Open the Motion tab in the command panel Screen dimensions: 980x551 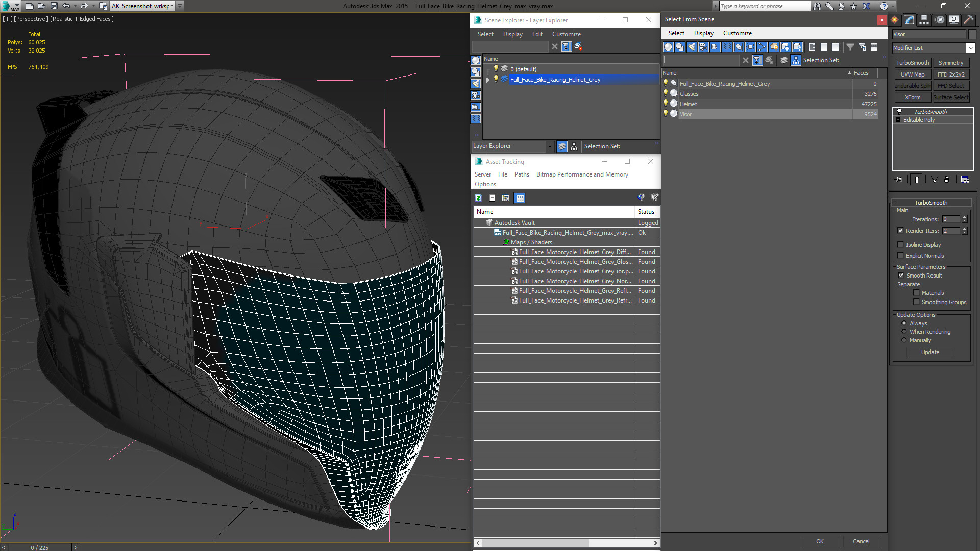(940, 20)
